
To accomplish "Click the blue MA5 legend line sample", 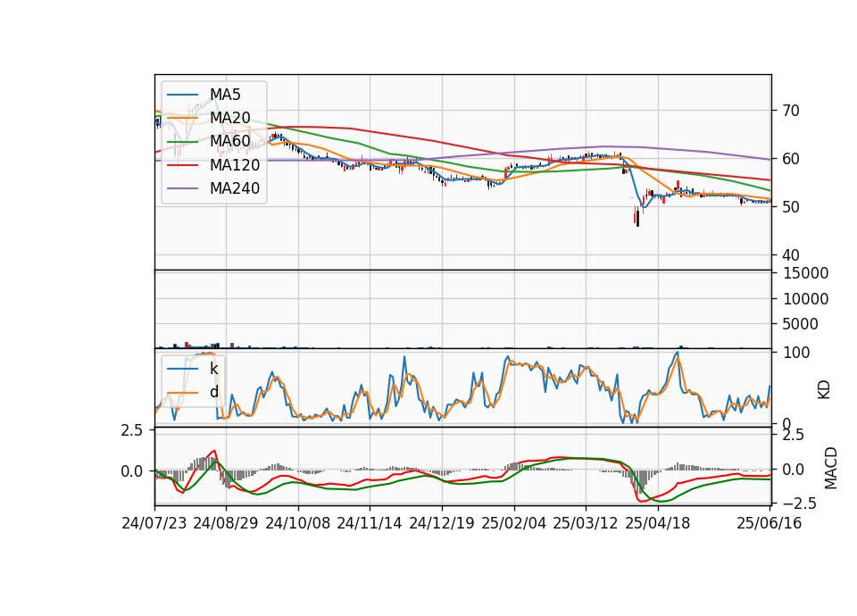I will (x=182, y=95).
